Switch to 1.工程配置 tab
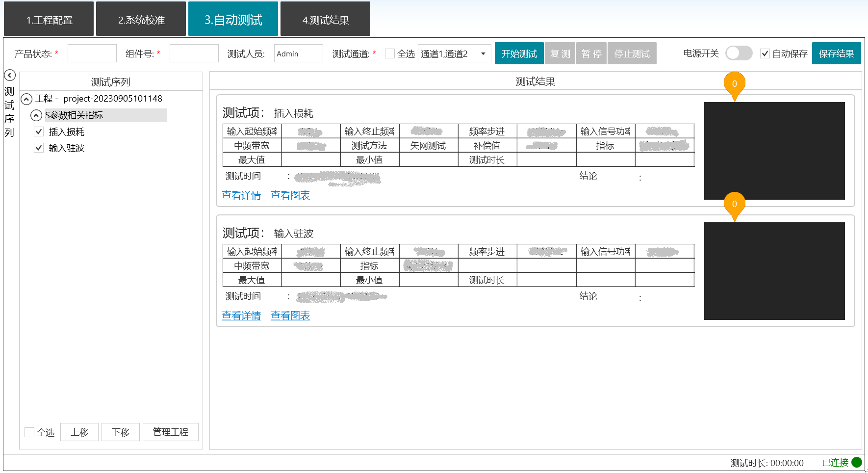 [49, 19]
